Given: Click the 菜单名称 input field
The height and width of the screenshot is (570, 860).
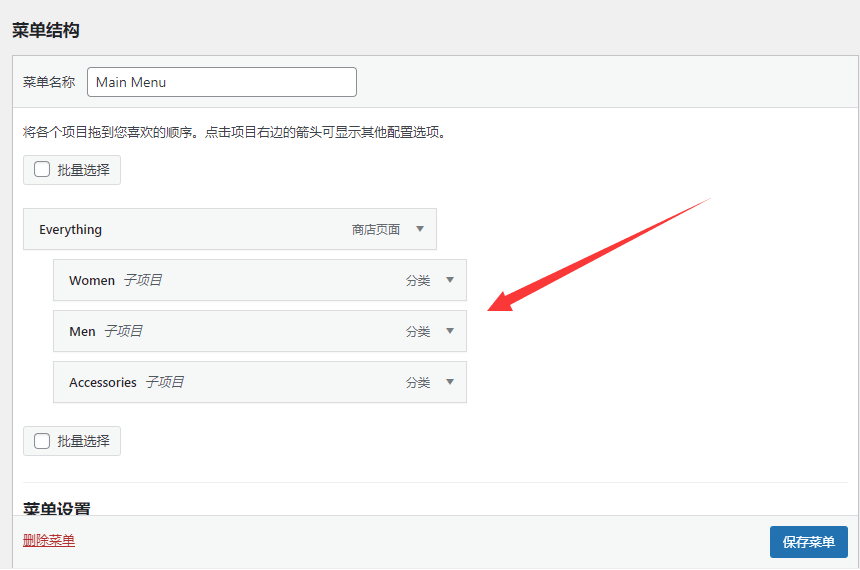Looking at the screenshot, I should (222, 82).
